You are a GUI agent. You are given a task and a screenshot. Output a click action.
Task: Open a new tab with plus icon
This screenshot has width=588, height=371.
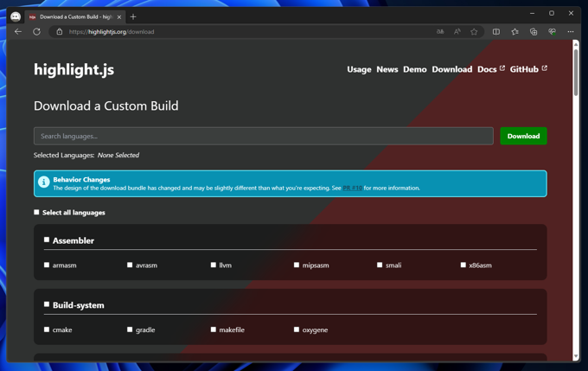133,17
